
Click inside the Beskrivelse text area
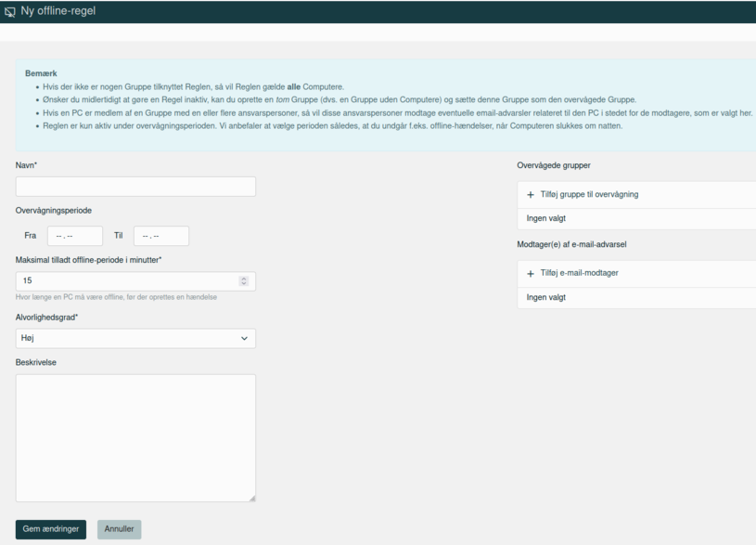point(135,438)
